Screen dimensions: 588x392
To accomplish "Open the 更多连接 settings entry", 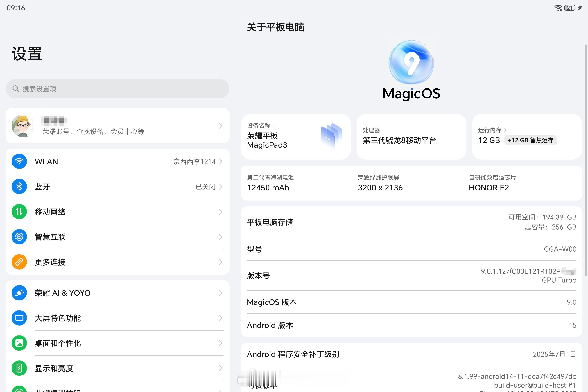I will coord(117,262).
